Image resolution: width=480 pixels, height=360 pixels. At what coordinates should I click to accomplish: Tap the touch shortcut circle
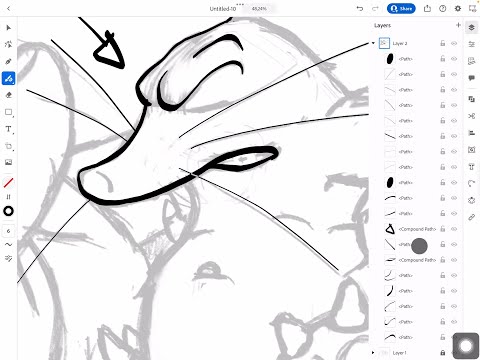click(466, 346)
